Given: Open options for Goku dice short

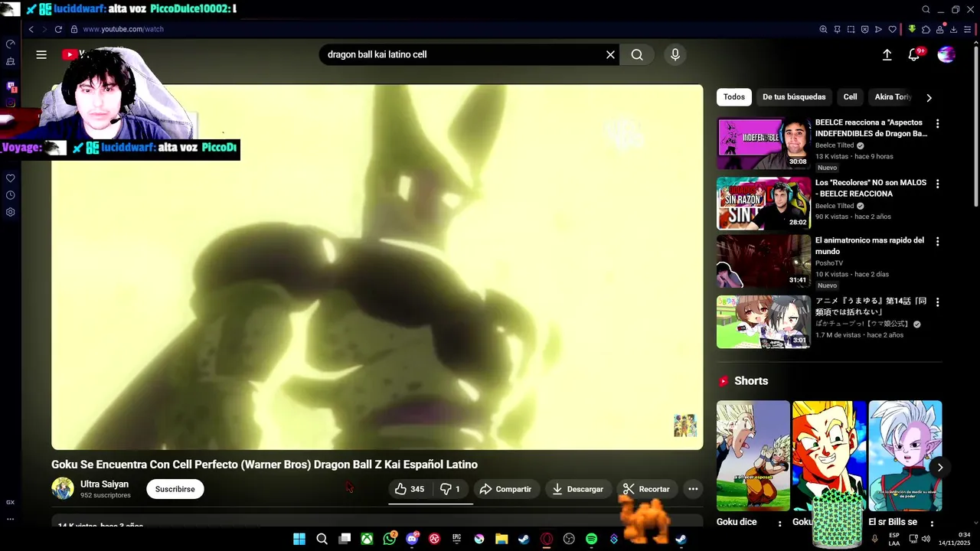Looking at the screenshot, I should point(780,523).
